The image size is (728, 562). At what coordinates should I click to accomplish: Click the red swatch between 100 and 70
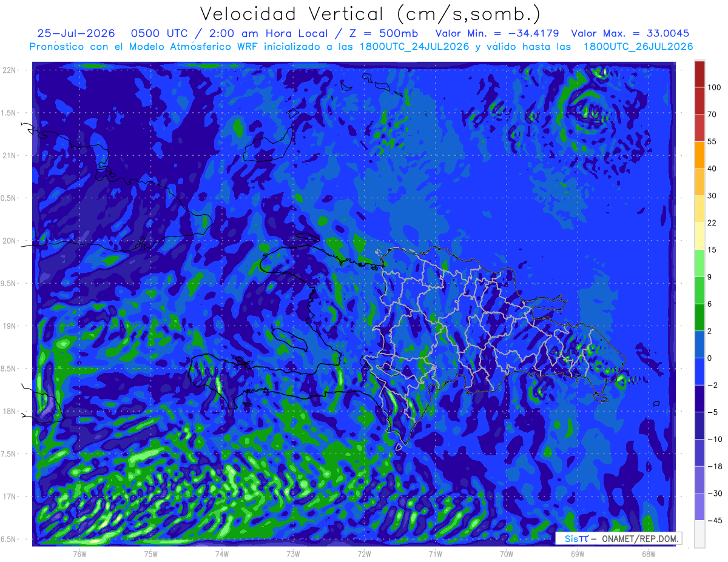(699, 101)
